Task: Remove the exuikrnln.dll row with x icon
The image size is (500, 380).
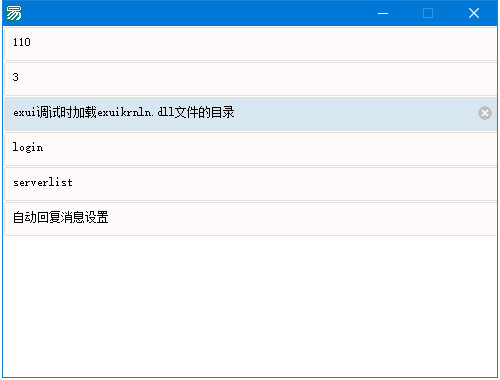Action: (x=485, y=113)
